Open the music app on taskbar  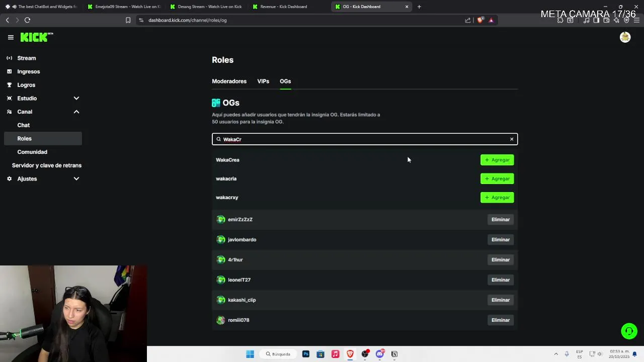coord(335,354)
